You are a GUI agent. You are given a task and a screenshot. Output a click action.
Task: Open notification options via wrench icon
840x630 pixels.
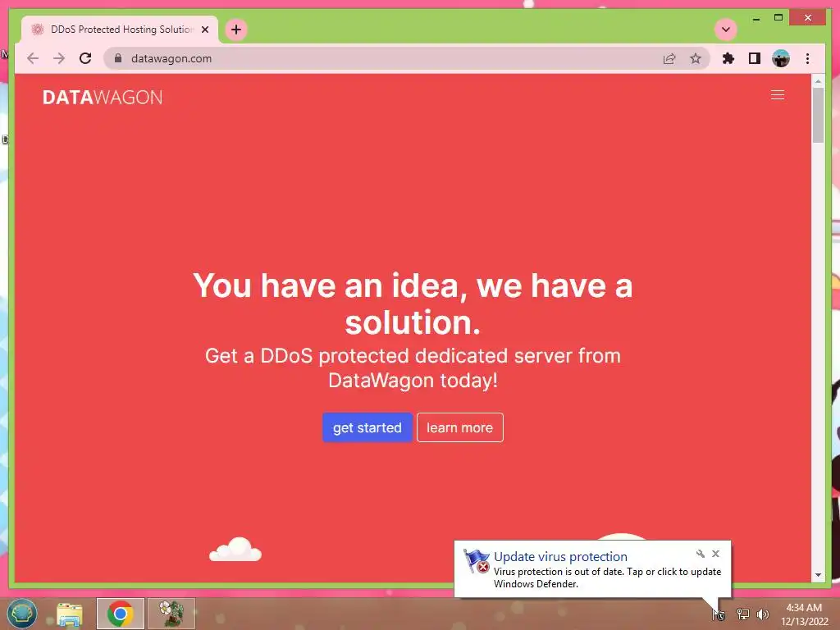pyautogui.click(x=701, y=554)
